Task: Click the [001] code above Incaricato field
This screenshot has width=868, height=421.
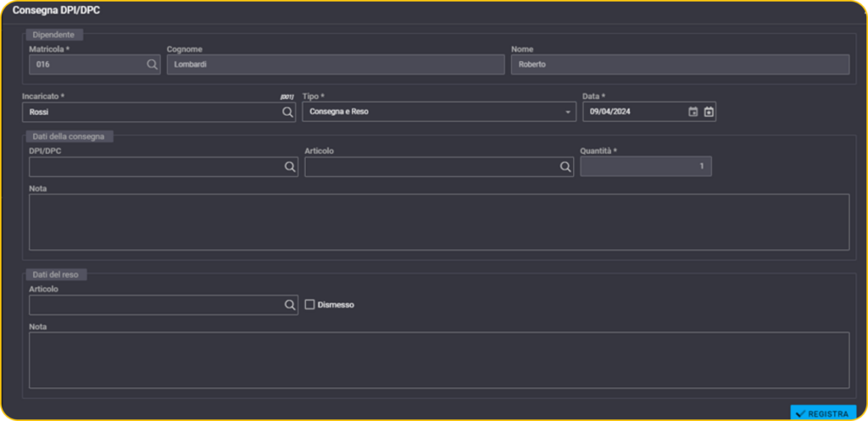Action: (x=287, y=97)
